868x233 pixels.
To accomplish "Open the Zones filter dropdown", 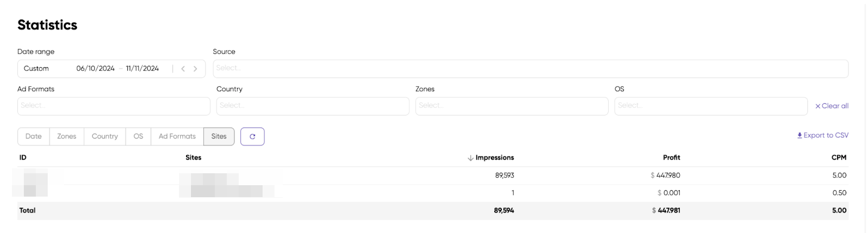I will click(x=512, y=106).
